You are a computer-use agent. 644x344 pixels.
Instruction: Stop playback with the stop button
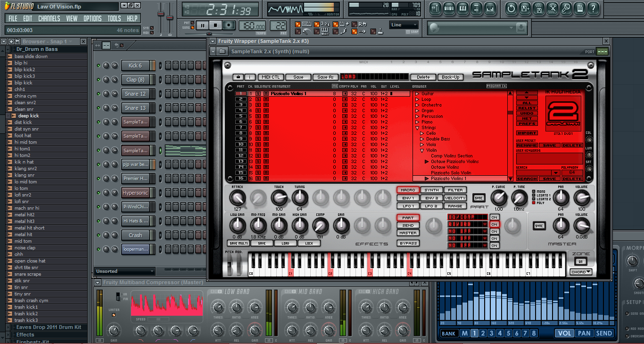coord(215,25)
